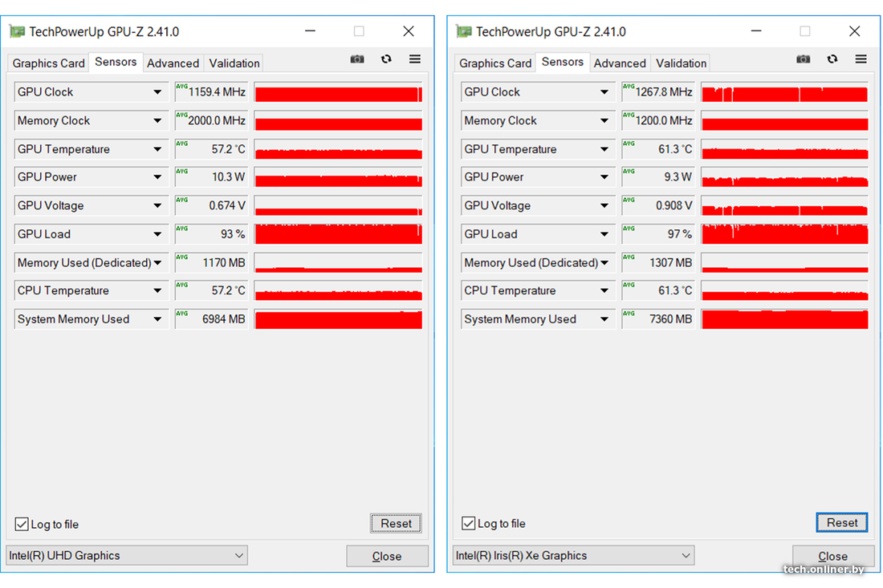Click the 1307 MB dedicated memory value

pyautogui.click(x=658, y=263)
